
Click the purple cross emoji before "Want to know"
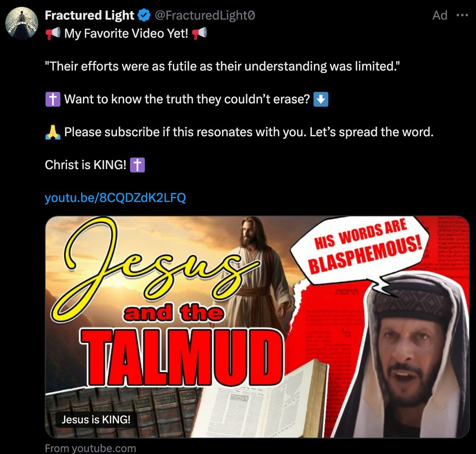coord(53,100)
